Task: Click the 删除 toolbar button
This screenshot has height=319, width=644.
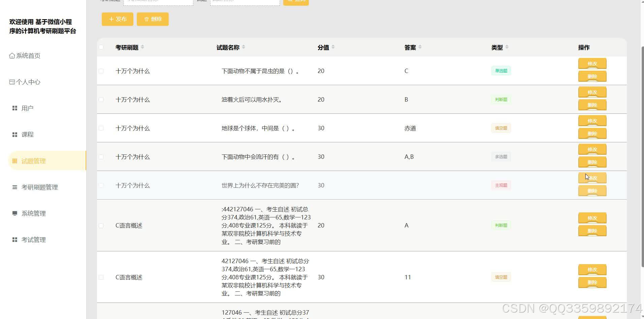Action: 153,19
